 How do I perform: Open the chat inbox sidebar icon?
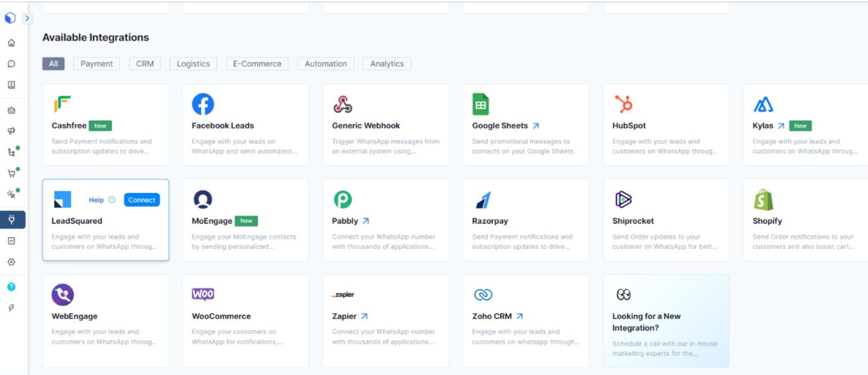click(11, 64)
